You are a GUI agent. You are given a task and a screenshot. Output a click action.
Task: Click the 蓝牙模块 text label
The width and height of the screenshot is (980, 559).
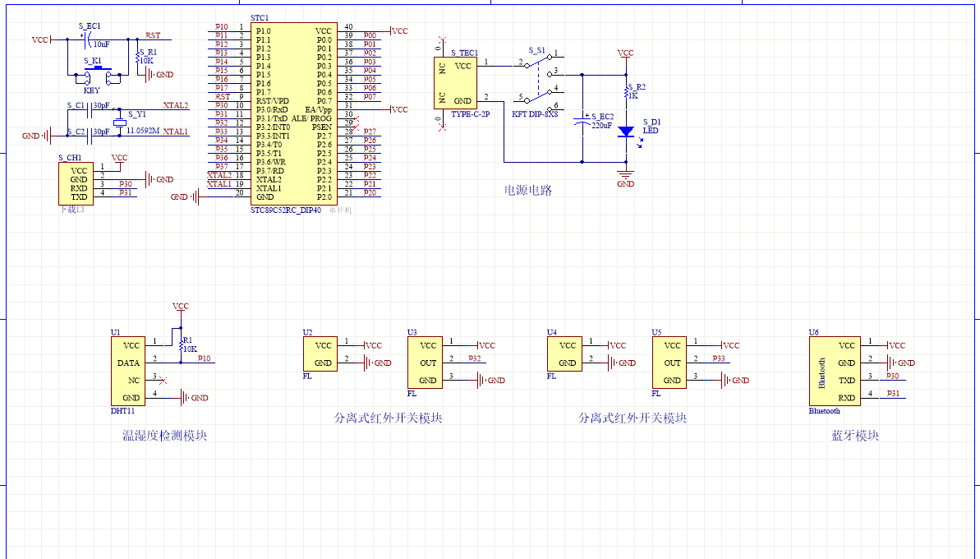pyautogui.click(x=855, y=436)
